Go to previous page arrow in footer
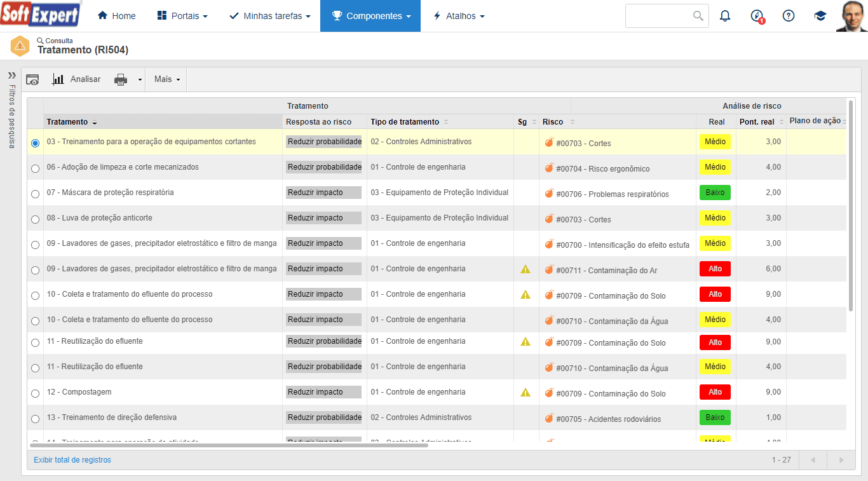This screenshot has width=868, height=481. [813, 460]
